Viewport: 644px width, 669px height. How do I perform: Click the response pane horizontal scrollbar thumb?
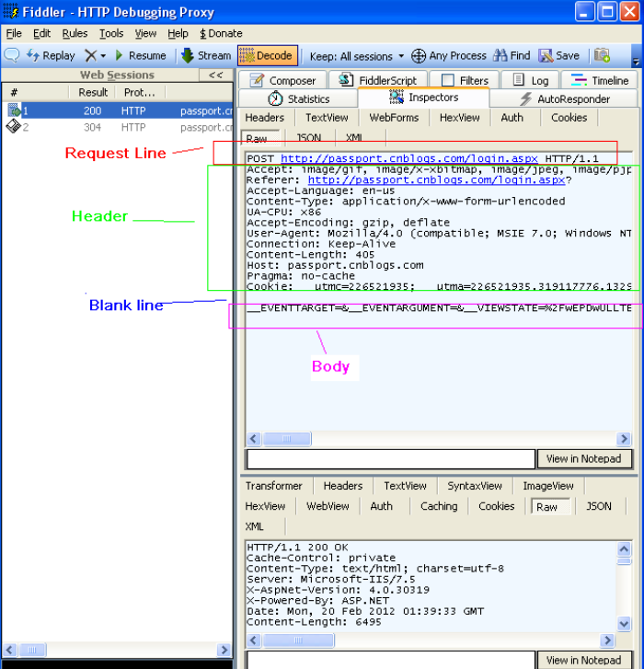click(298, 640)
